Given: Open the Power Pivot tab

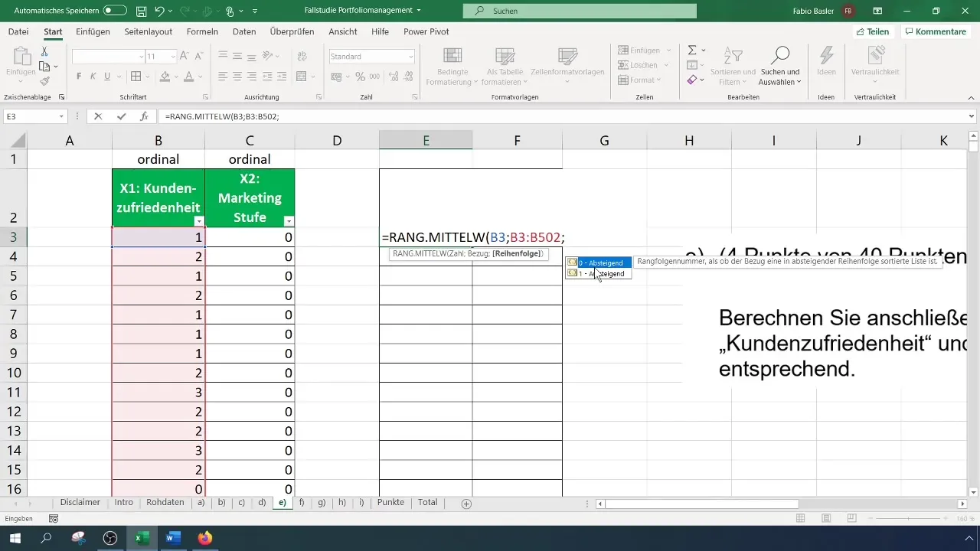Looking at the screenshot, I should pos(426,31).
